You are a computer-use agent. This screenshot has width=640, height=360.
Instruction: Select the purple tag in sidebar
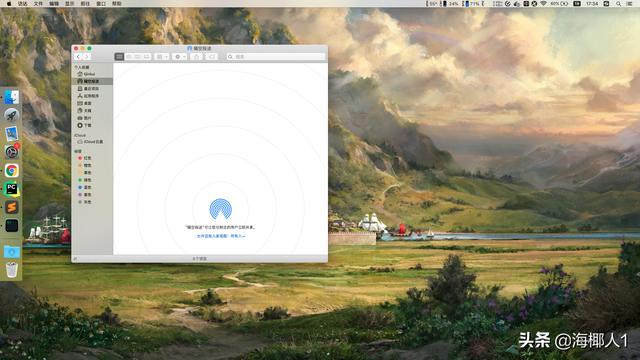coord(92,195)
